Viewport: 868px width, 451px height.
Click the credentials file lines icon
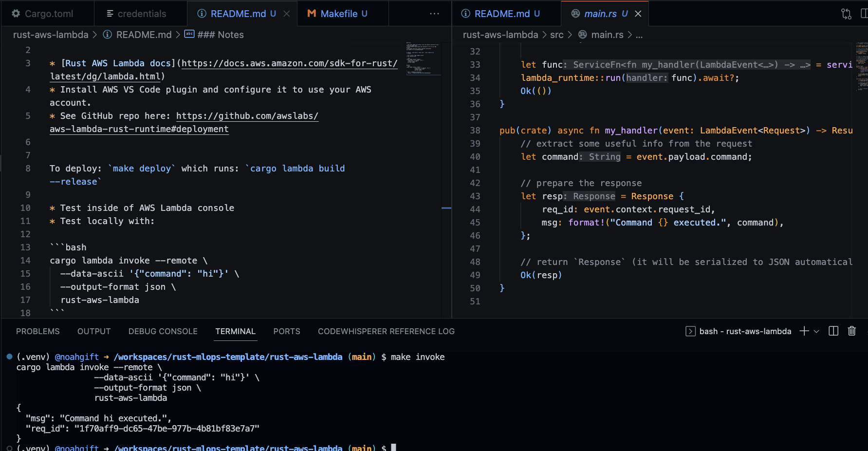(110, 14)
